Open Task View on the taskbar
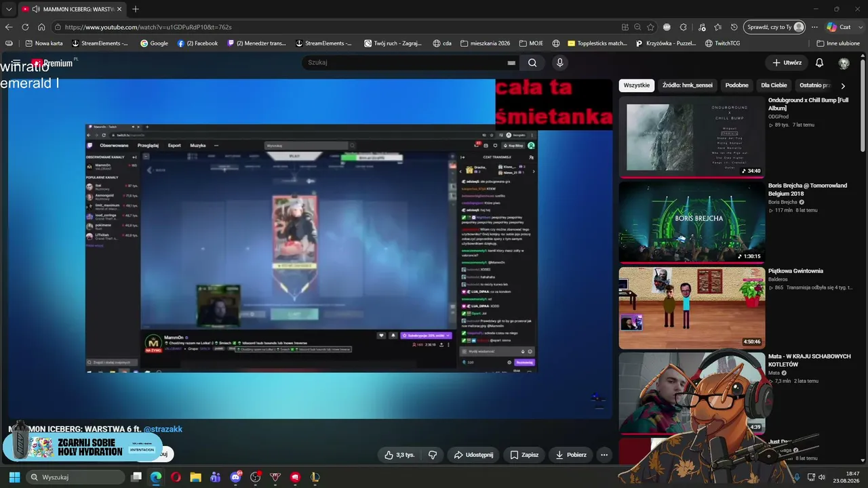The image size is (868, 488). (136, 477)
